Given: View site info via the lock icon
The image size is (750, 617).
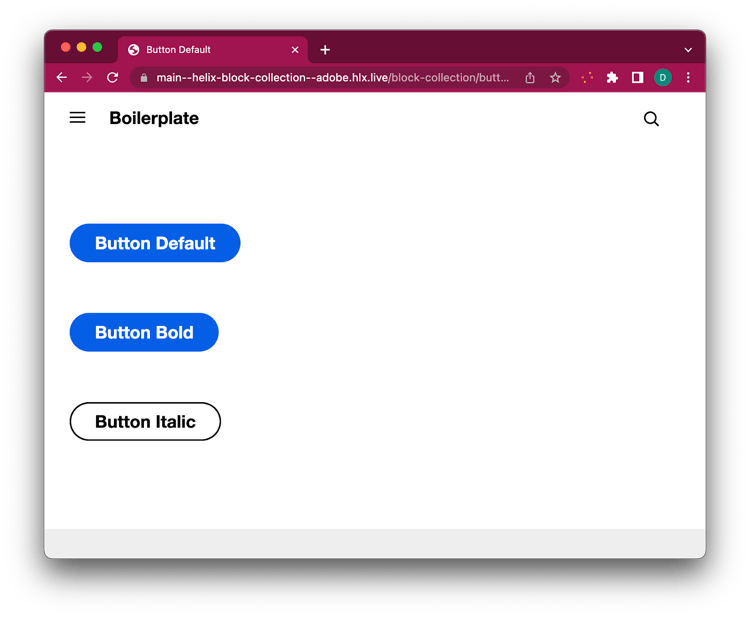Looking at the screenshot, I should 144,77.
